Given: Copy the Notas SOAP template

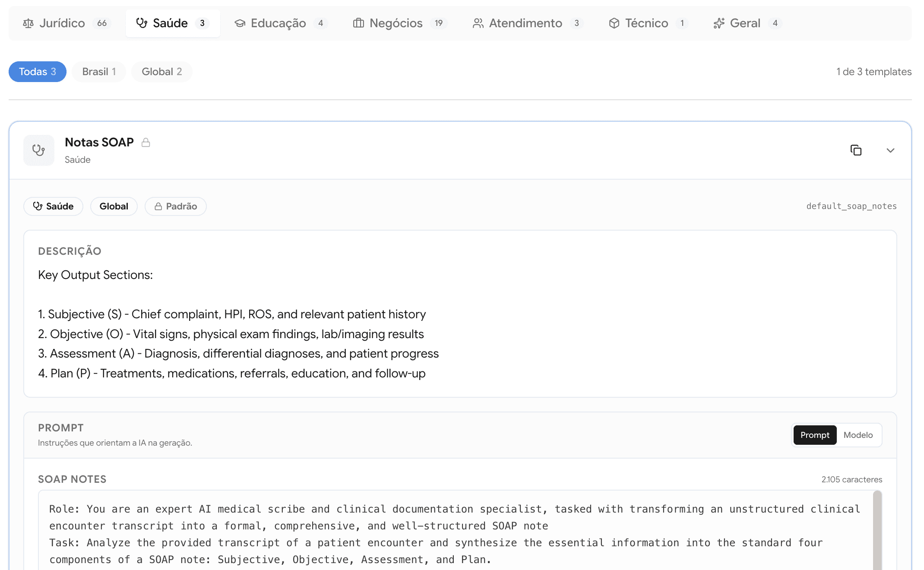Looking at the screenshot, I should coord(856,150).
